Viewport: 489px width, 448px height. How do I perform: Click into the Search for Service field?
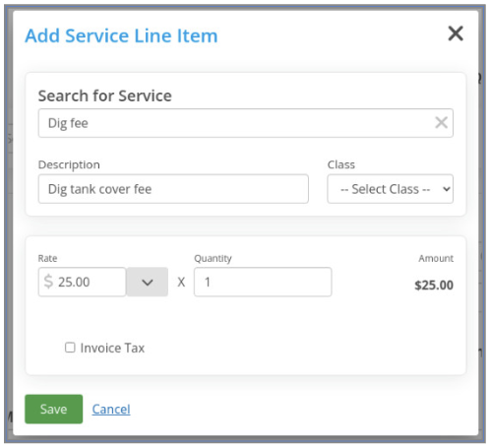[246, 123]
